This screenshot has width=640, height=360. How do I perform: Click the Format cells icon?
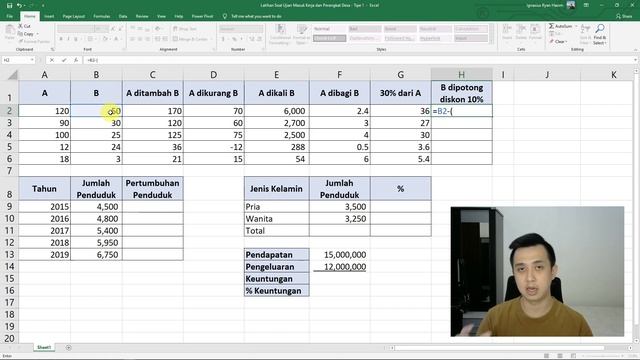click(x=535, y=29)
